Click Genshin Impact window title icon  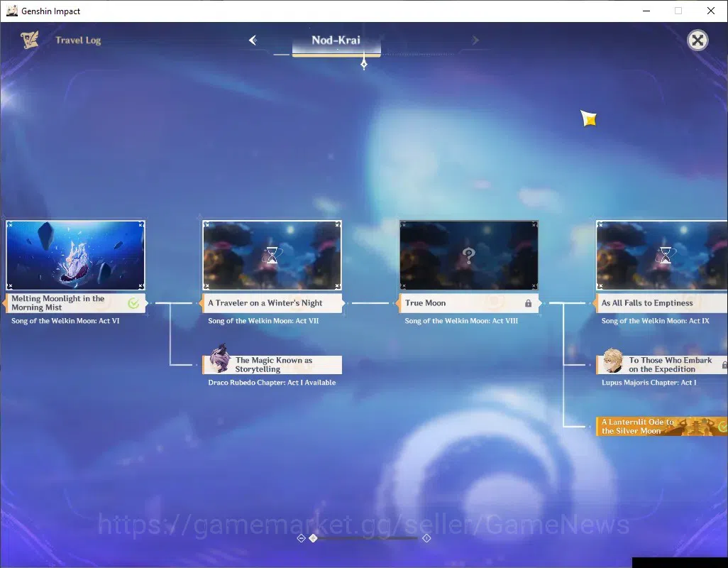(11, 11)
